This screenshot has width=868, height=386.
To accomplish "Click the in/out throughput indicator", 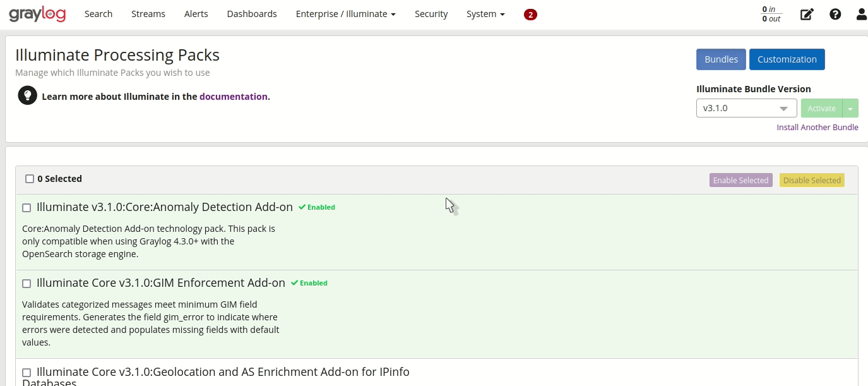I will [x=771, y=14].
